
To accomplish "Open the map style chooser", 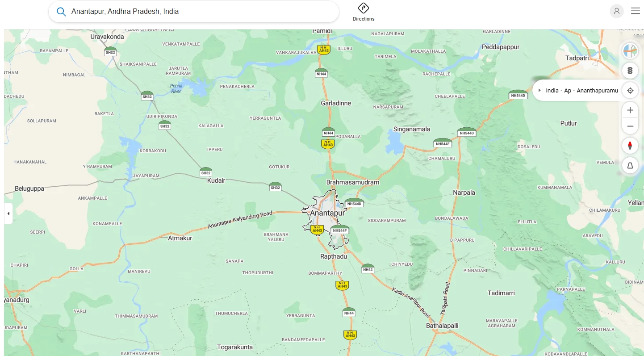I will 630,51.
